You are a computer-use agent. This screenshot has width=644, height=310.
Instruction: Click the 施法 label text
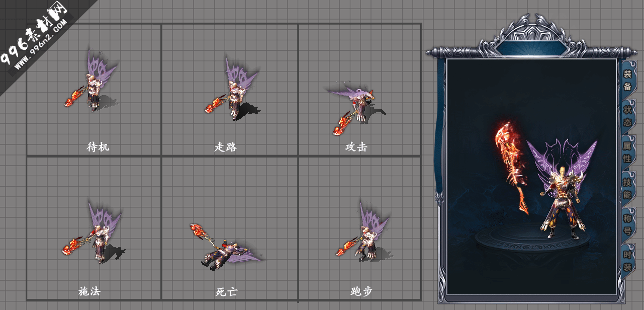[89, 291]
